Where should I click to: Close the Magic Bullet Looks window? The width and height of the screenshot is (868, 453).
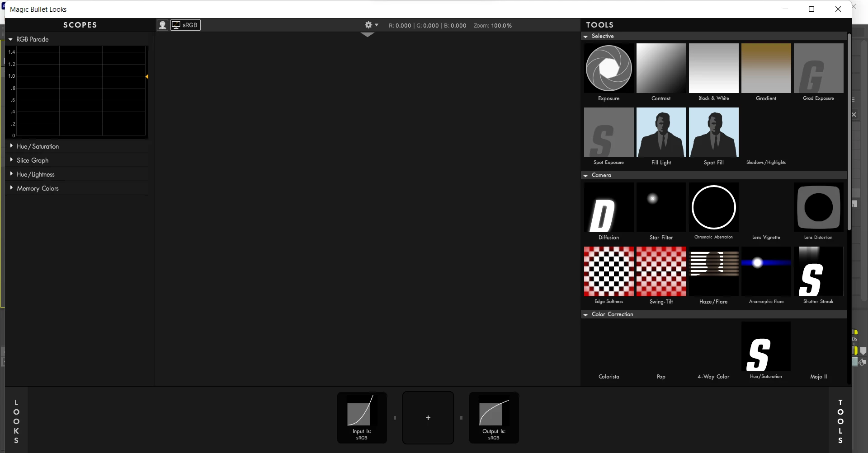click(838, 9)
